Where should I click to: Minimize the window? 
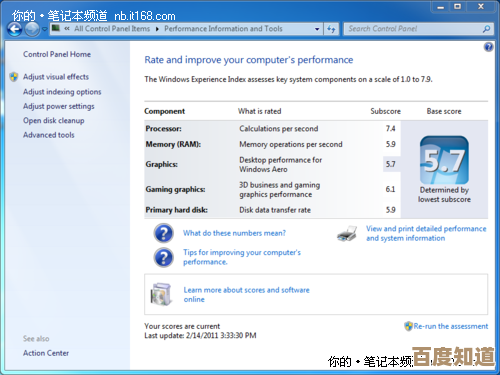tap(440, 7)
